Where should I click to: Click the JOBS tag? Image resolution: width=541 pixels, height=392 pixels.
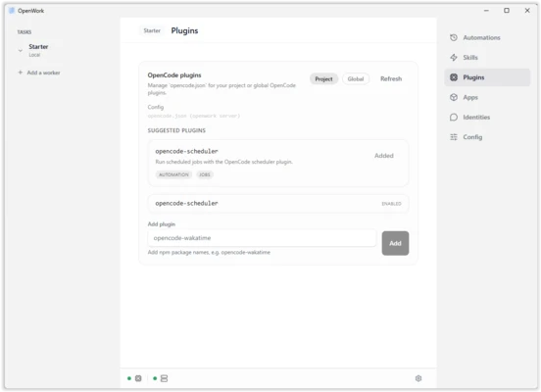(205, 174)
